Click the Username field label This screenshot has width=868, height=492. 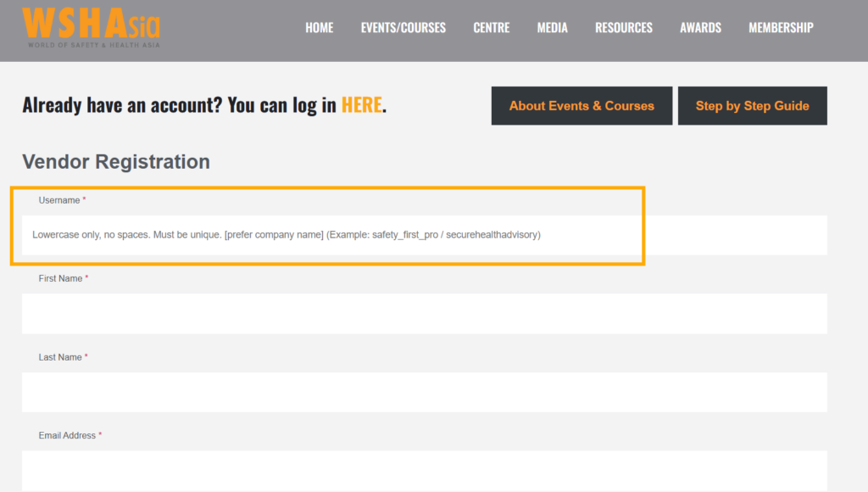[58, 200]
